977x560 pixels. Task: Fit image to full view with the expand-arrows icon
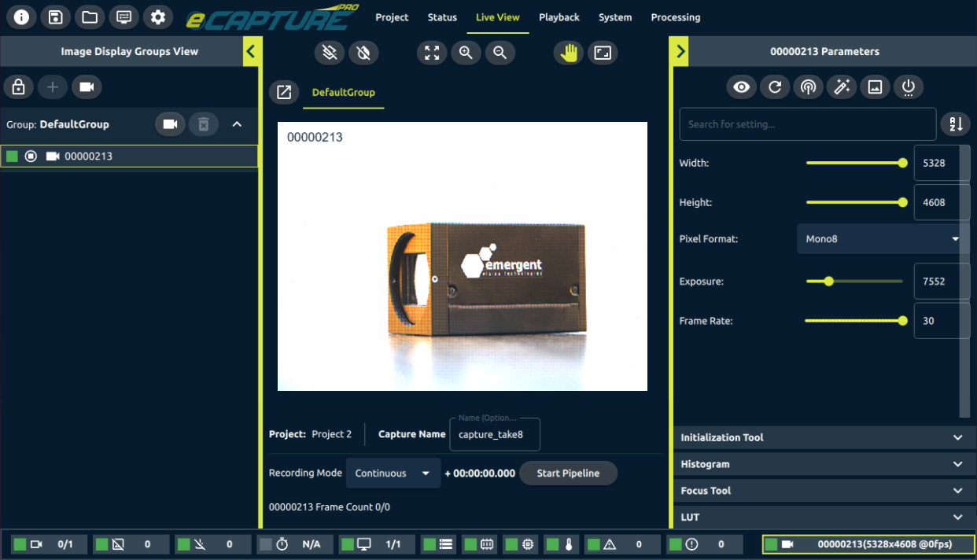click(x=432, y=53)
